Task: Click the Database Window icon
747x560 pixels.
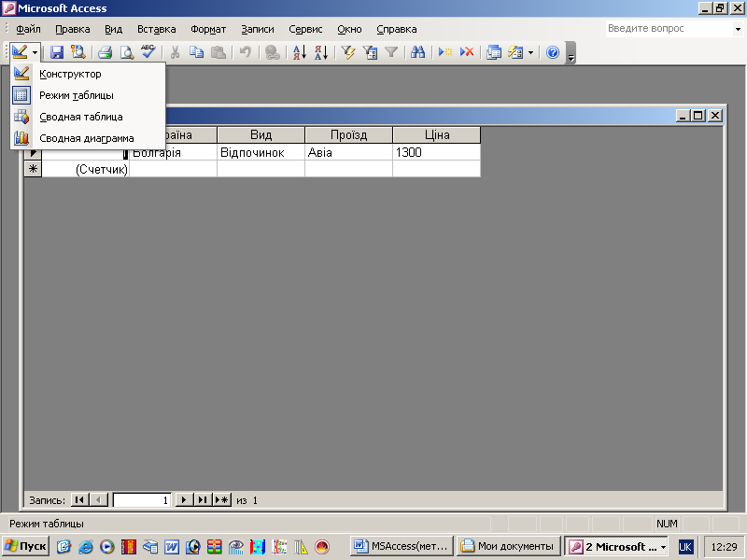Action: tap(494, 52)
